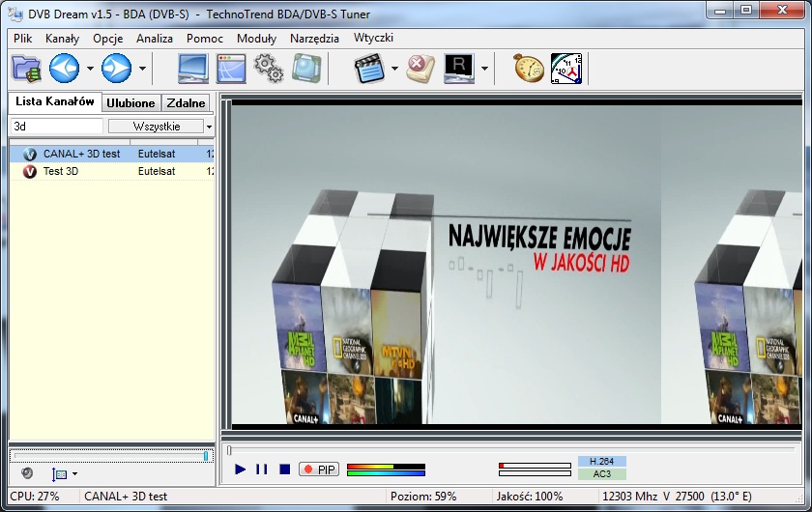Click the AC3 audio codec label
The width and height of the screenshot is (812, 512).
click(601, 473)
